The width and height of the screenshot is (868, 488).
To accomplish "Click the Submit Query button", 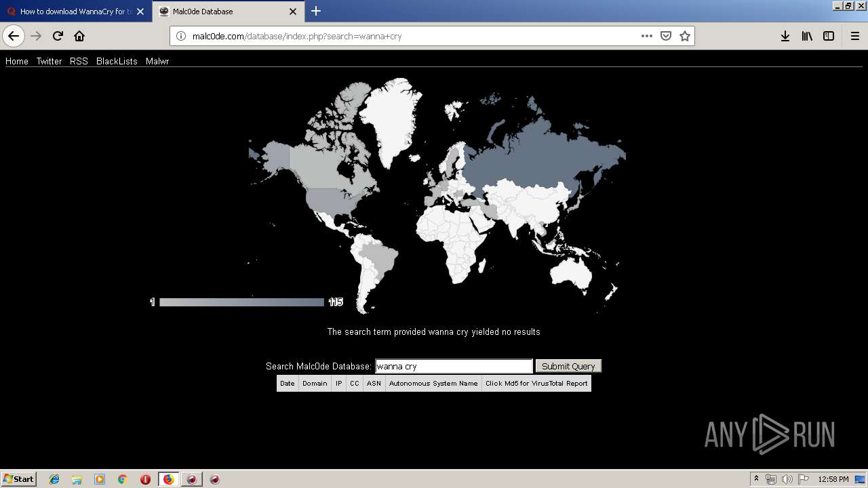I will click(568, 366).
